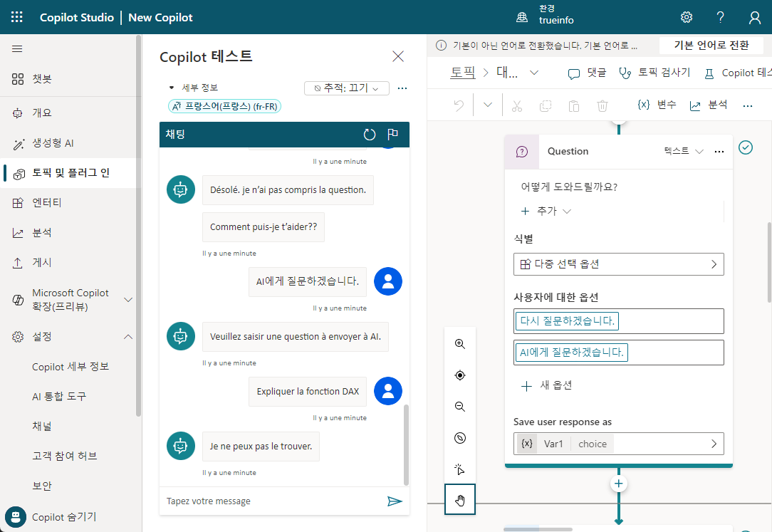Image resolution: width=772 pixels, height=532 pixels.
Task: Open the 추적: 끄기 dropdown
Action: pos(347,88)
